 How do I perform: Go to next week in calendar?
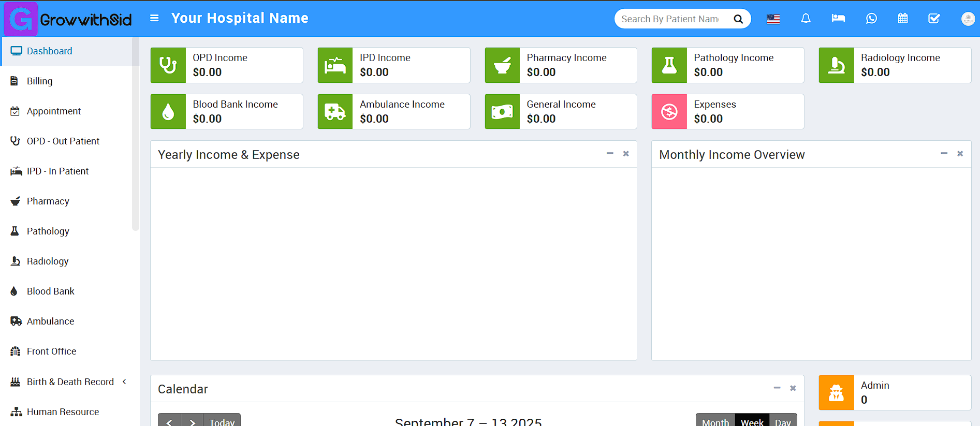(x=192, y=421)
